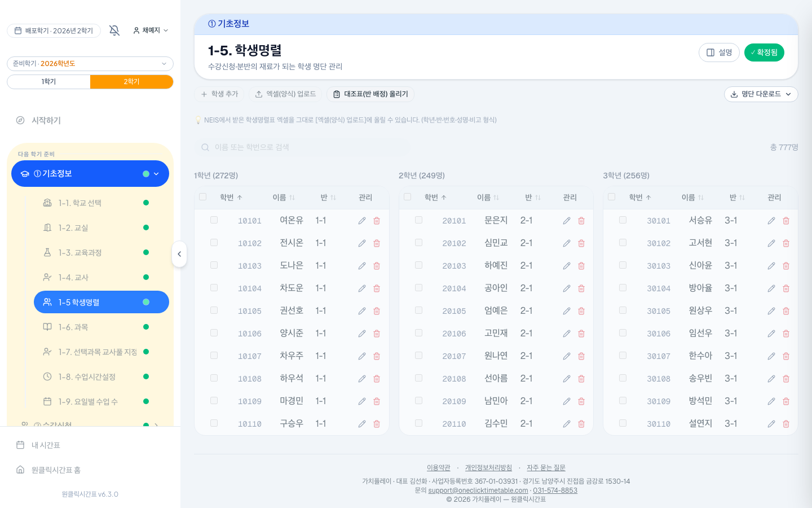The width and height of the screenshot is (812, 508).
Task: Expand the 명단 다운로드 dropdown
Action: click(x=761, y=94)
